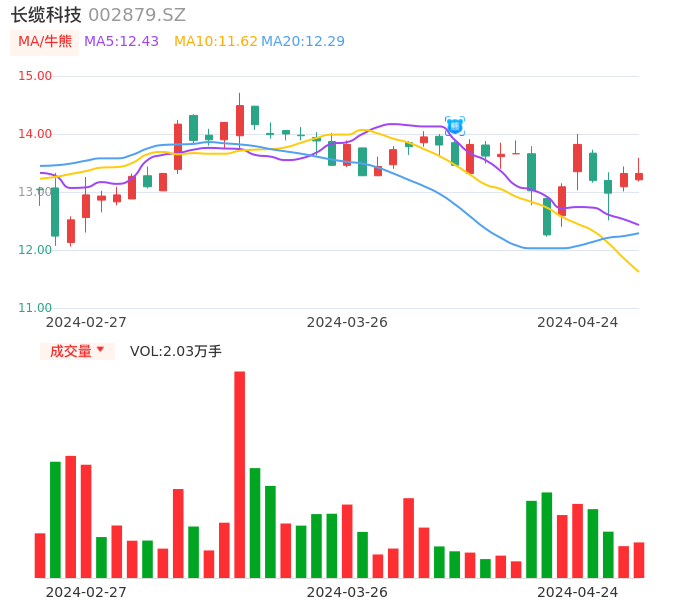Click the tallest red volume bar
Viewport: 686px width, 606px height.
click(240, 474)
